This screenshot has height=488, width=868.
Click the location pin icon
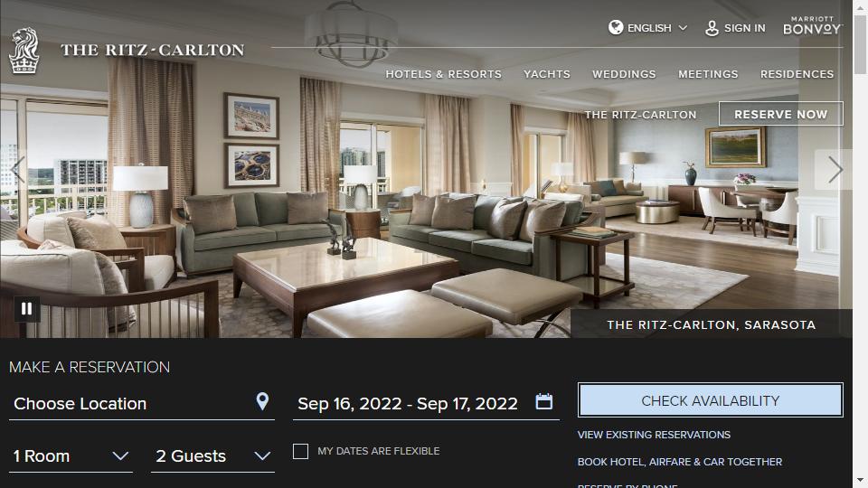point(262,401)
